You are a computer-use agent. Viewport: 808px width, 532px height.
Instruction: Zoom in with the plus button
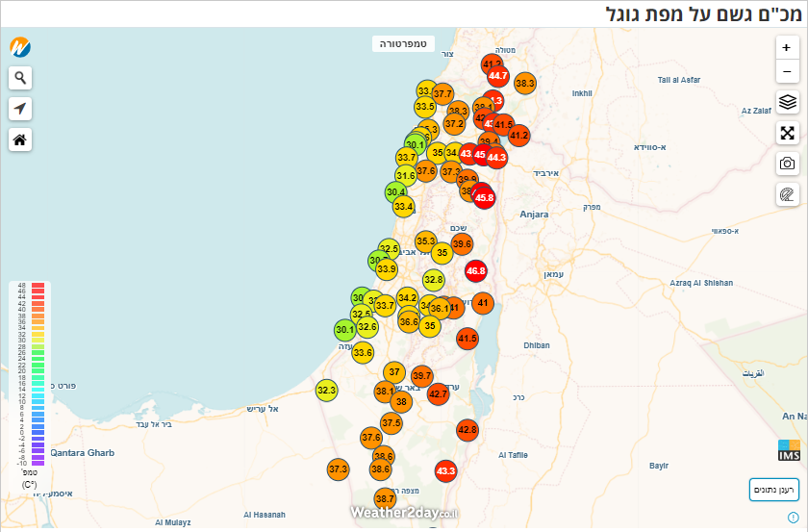point(787,48)
